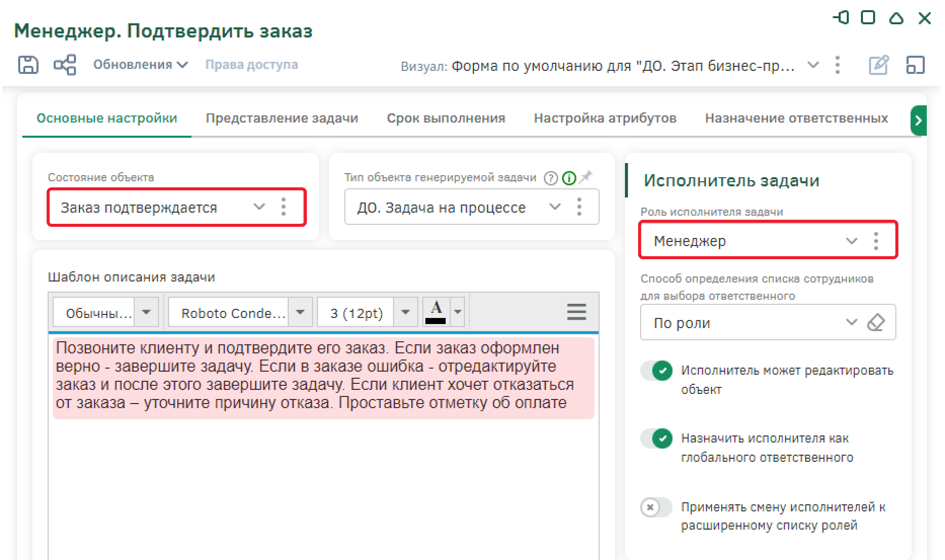The image size is (945, 560).
Task: Click the layout panel icon at top right
Action: [915, 65]
